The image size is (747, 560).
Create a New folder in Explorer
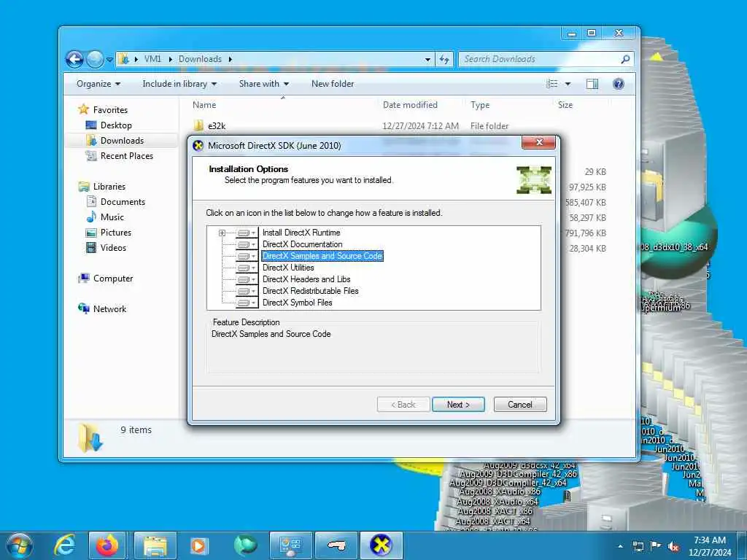pos(333,84)
